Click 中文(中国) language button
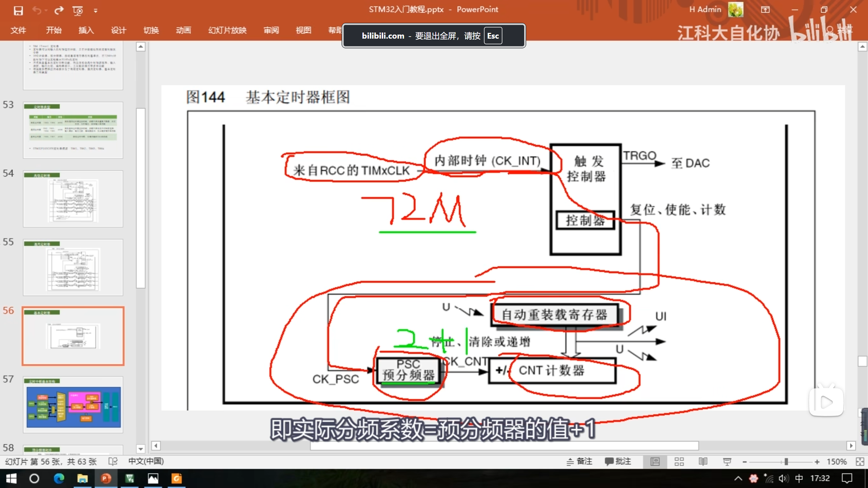The height and width of the screenshot is (488, 868). click(146, 461)
